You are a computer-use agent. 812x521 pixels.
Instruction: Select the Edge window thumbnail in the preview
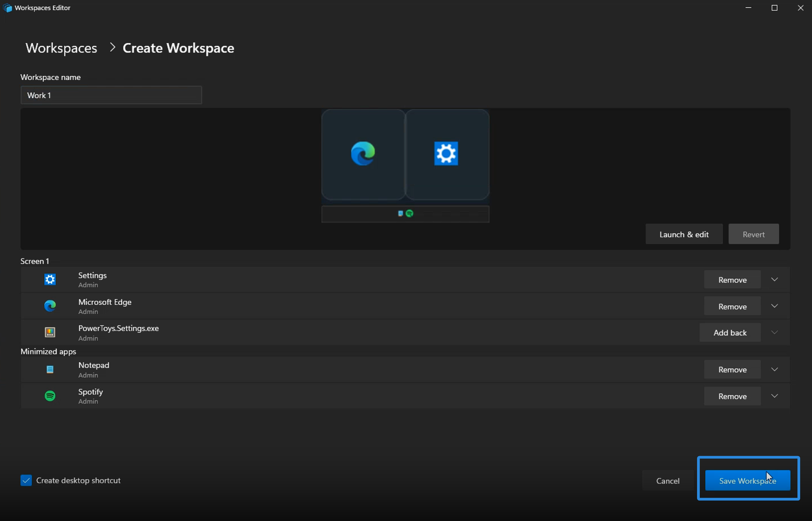point(363,154)
